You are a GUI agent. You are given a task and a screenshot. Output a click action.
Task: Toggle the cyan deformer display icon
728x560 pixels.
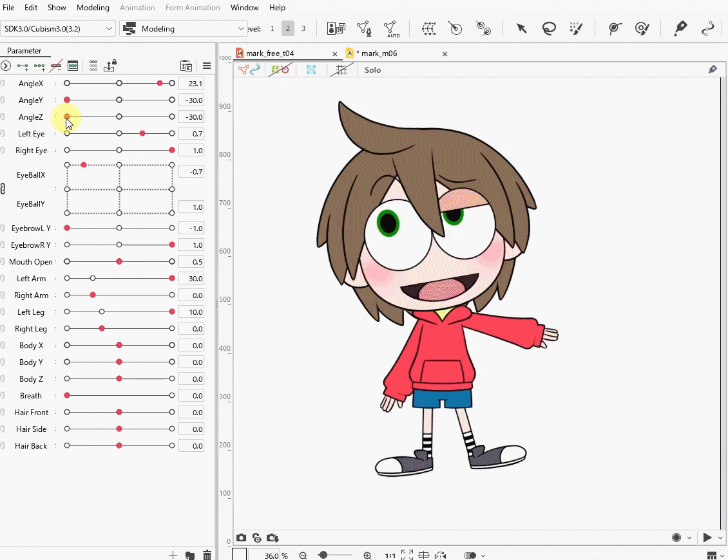click(311, 70)
